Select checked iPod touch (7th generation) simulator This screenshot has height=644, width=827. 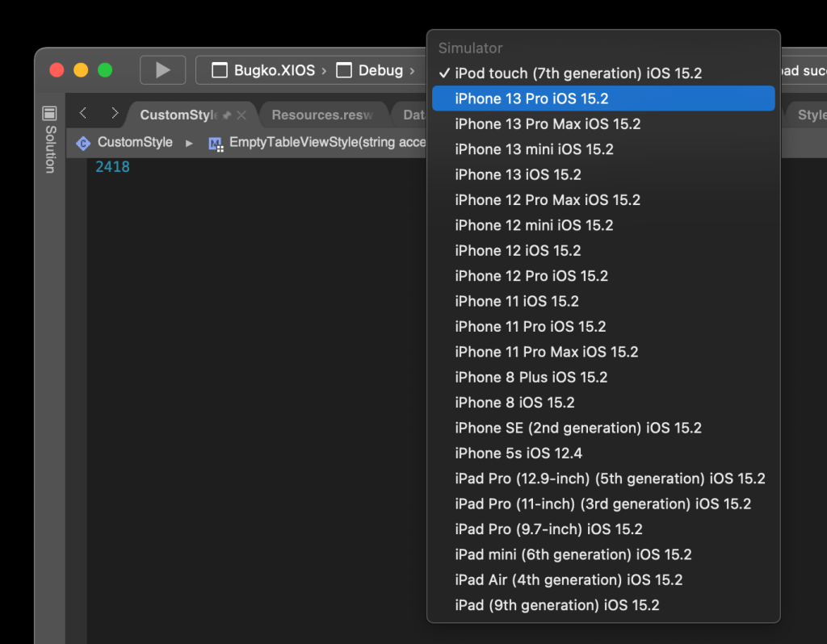pos(577,73)
